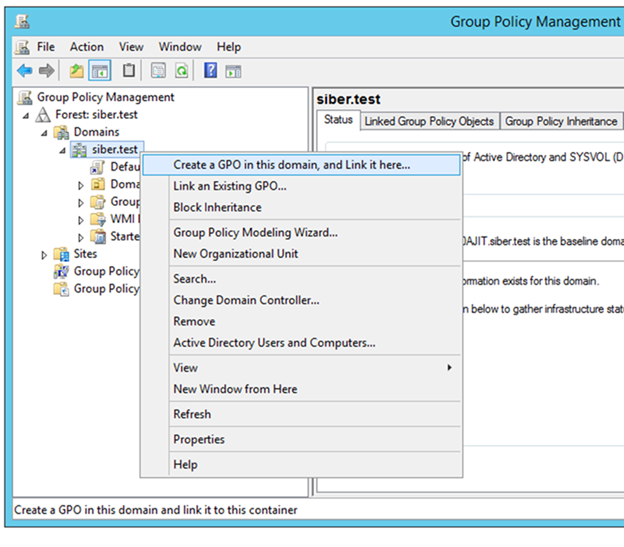Choose Change Domain Controller
Image resolution: width=624 pixels, height=547 pixels.
click(x=301, y=300)
